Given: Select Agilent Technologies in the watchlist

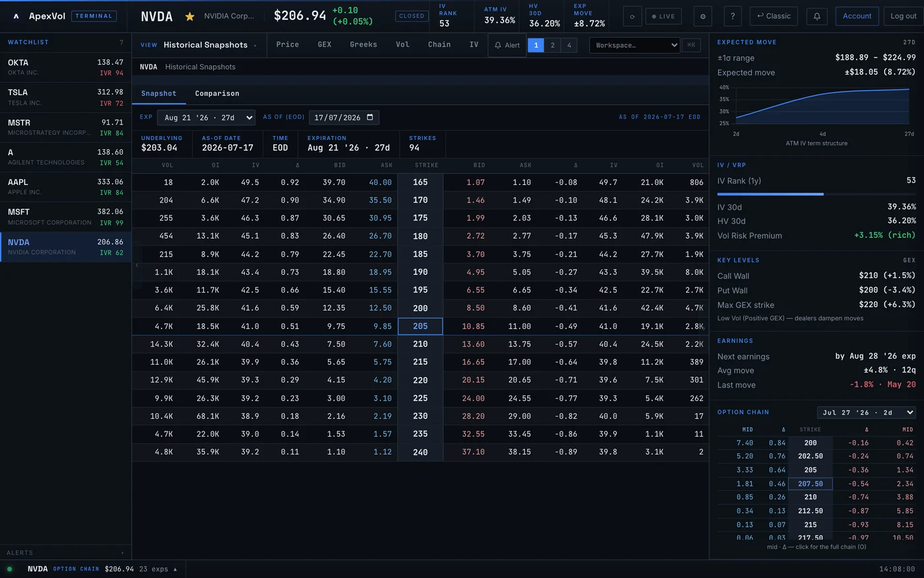Looking at the screenshot, I should 65,157.
